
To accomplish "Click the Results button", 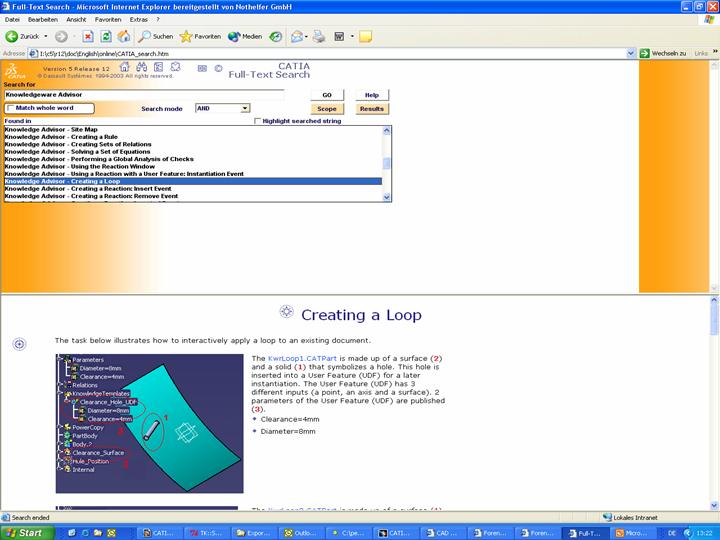I will tap(372, 109).
